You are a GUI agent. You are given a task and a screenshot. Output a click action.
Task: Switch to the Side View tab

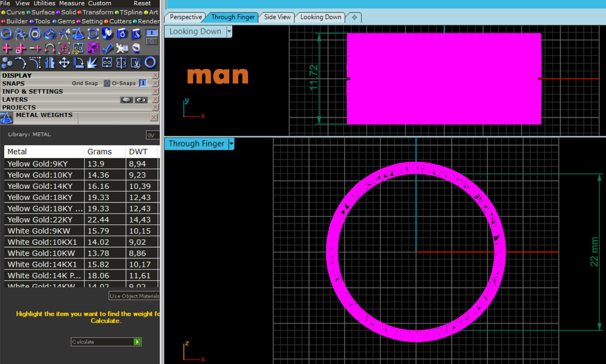coord(277,17)
